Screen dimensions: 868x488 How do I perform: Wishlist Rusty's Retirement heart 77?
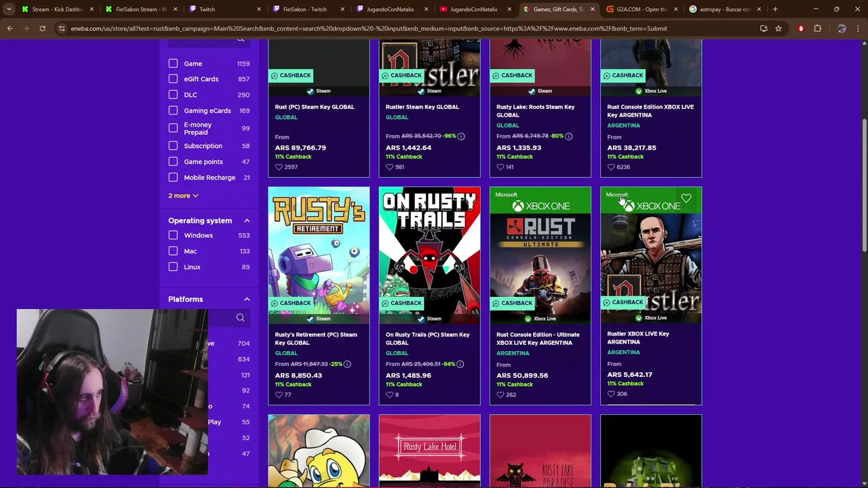click(x=279, y=394)
